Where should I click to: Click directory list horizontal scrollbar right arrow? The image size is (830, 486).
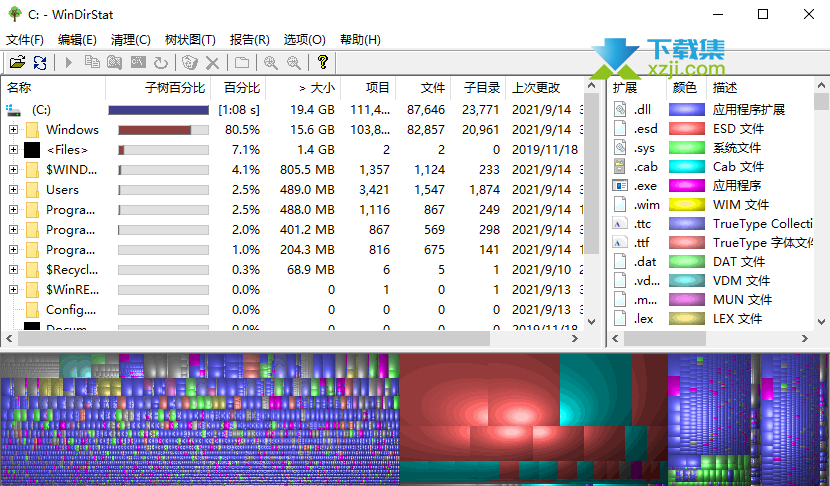tap(575, 338)
